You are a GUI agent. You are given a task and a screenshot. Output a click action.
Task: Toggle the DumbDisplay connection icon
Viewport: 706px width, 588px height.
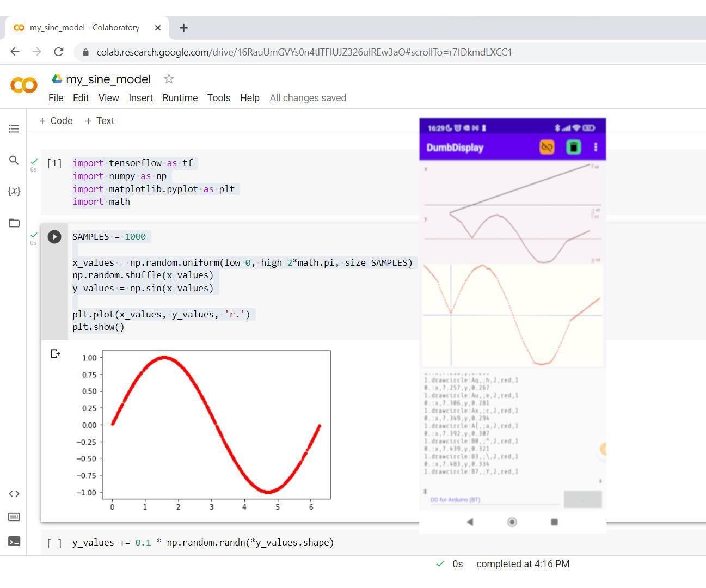546,147
